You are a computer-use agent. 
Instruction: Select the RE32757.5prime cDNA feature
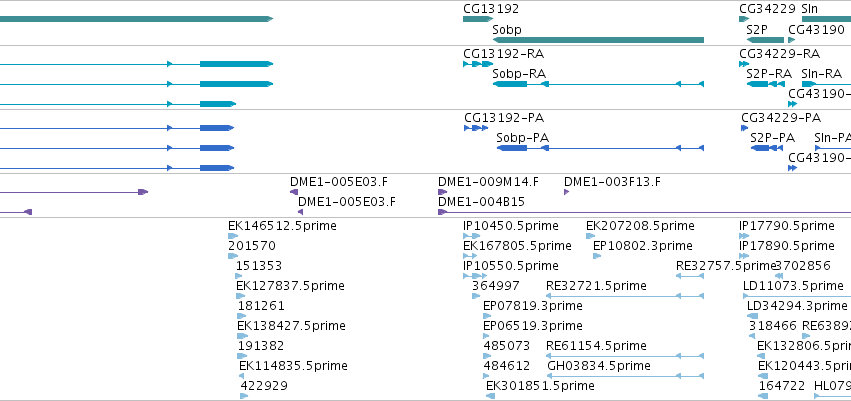690,276
